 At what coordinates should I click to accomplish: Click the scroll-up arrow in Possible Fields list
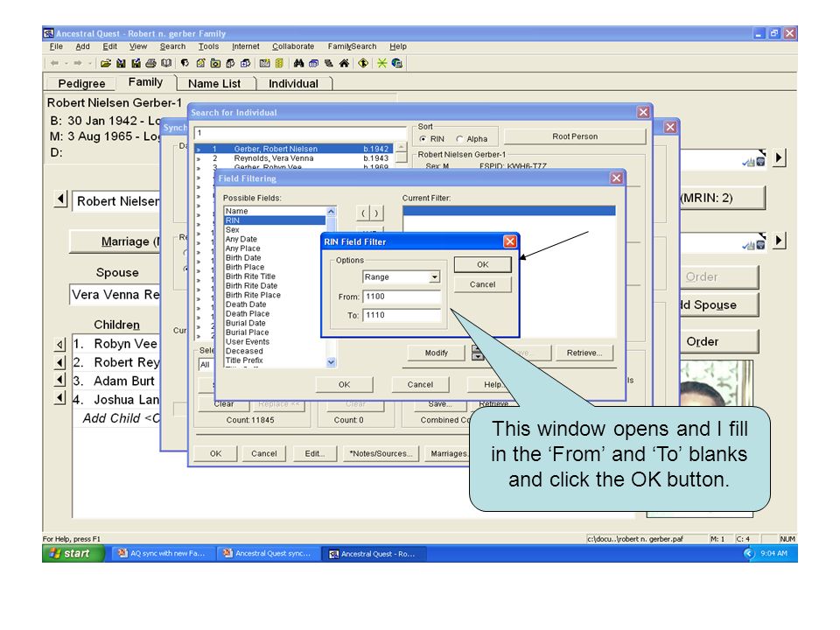pyautogui.click(x=331, y=212)
